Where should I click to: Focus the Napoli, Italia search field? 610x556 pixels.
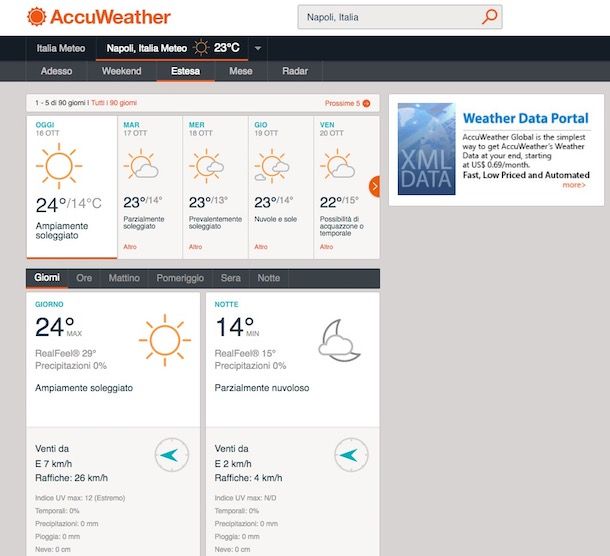click(x=400, y=17)
